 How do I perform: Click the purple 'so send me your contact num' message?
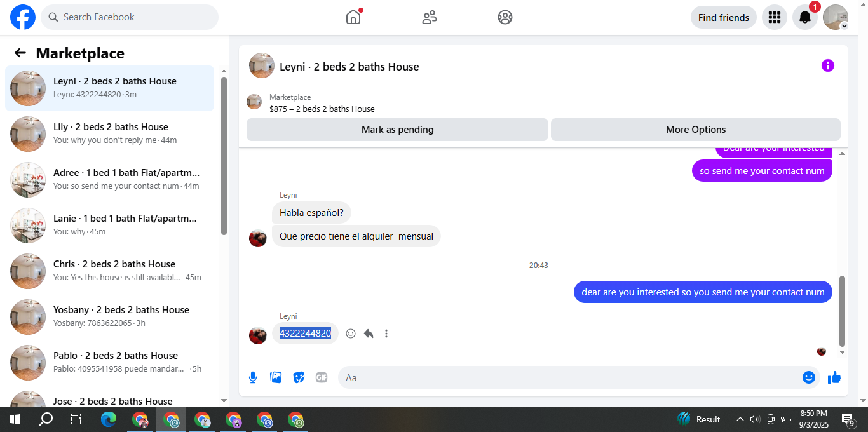pos(762,170)
